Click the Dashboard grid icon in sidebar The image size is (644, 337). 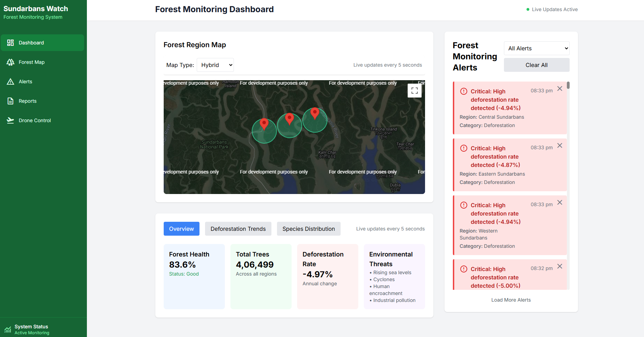[10, 43]
